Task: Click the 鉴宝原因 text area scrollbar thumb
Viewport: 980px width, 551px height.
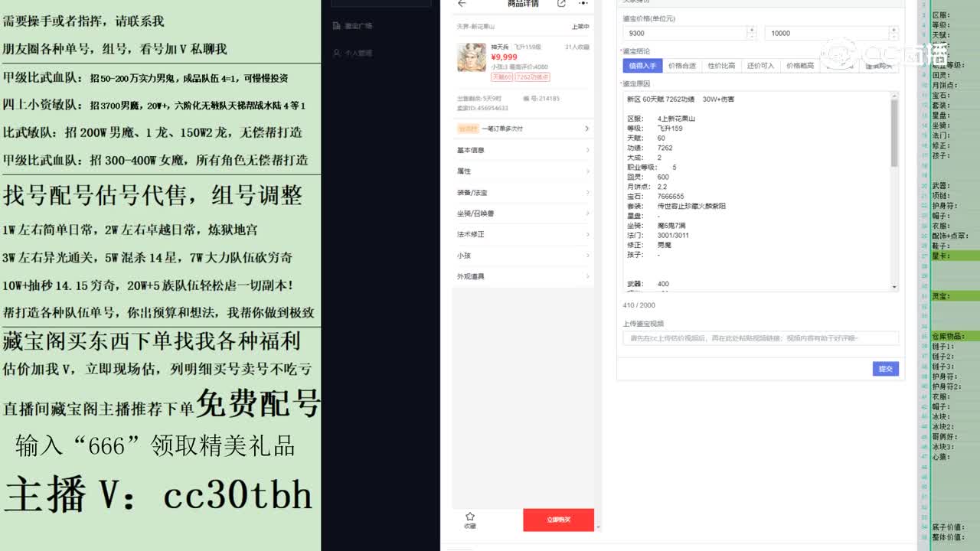Action: click(894, 133)
